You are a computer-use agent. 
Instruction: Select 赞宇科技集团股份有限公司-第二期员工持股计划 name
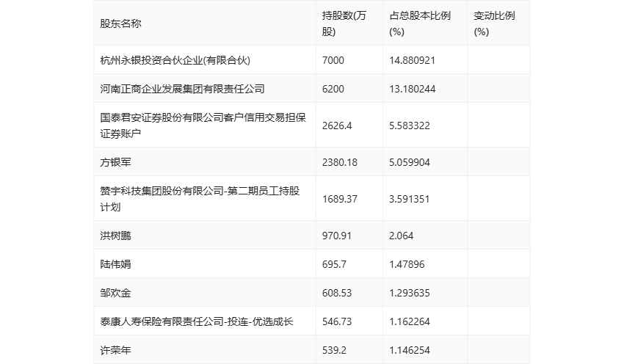coord(200,199)
